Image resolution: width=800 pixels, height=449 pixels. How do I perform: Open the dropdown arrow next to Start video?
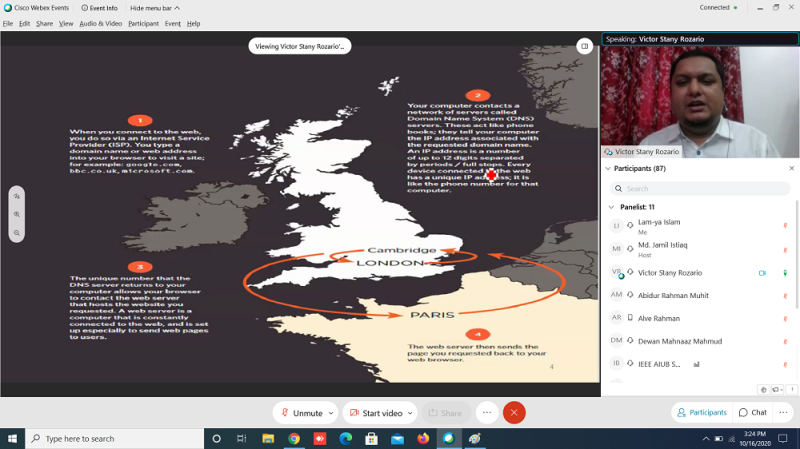(x=410, y=412)
